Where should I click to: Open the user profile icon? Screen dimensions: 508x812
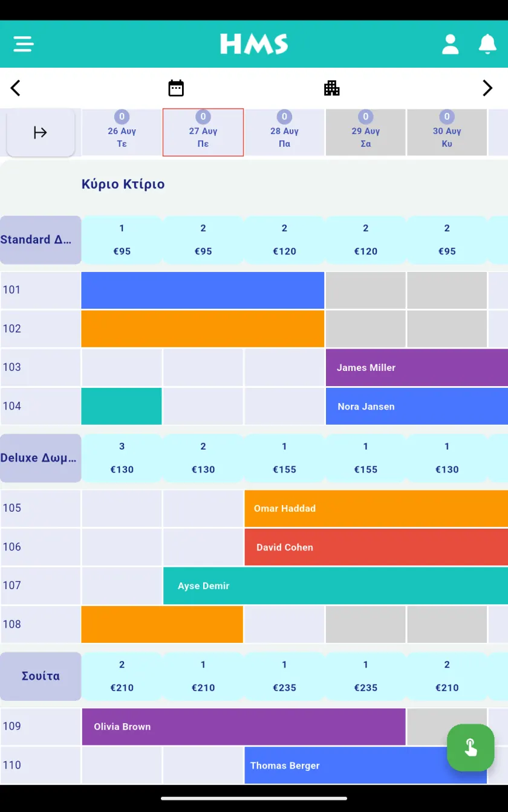coord(450,44)
